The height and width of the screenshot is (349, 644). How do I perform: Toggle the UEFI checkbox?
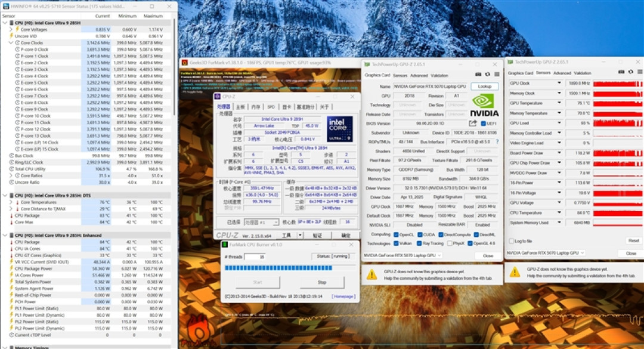tap(483, 123)
